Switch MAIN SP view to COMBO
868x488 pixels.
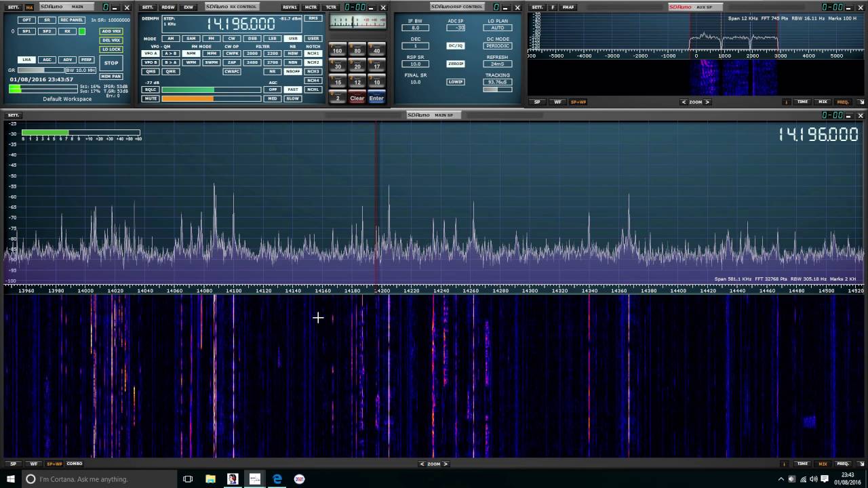[x=74, y=464]
